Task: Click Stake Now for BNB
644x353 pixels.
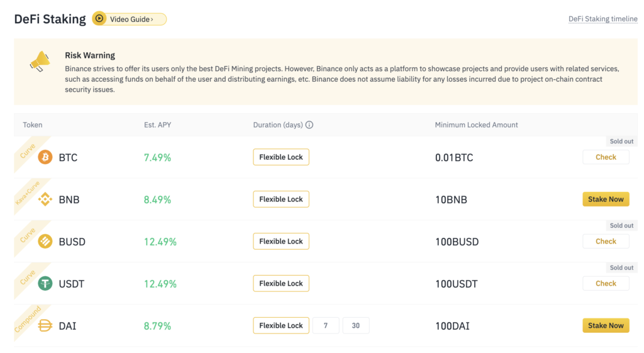Action: click(x=606, y=199)
